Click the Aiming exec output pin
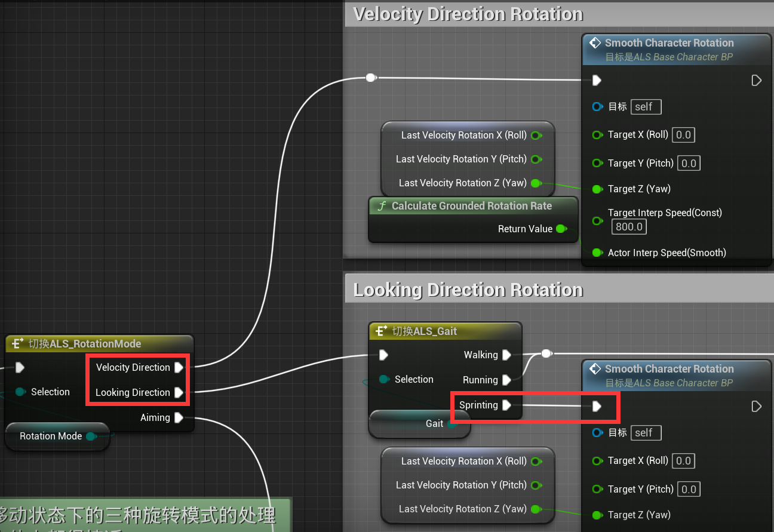The image size is (774, 532). 179,417
